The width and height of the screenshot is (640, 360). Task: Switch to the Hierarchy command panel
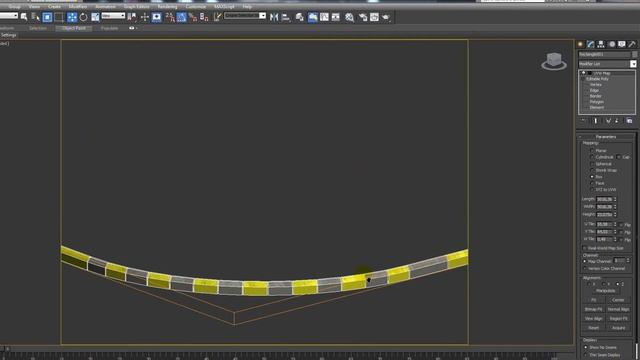[x=601, y=44]
